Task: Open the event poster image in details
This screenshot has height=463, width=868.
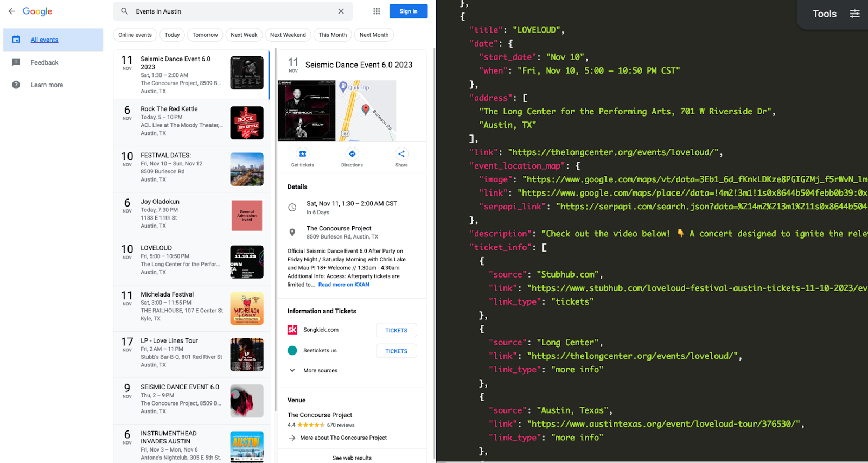Action: (x=307, y=111)
